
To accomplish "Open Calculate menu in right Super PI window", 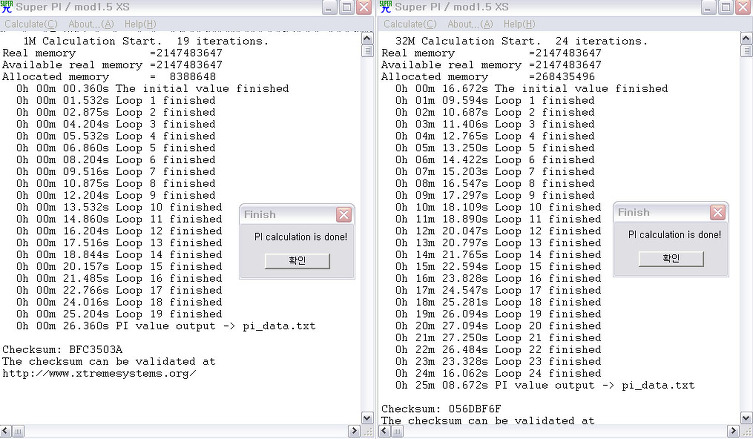I will [410, 24].
